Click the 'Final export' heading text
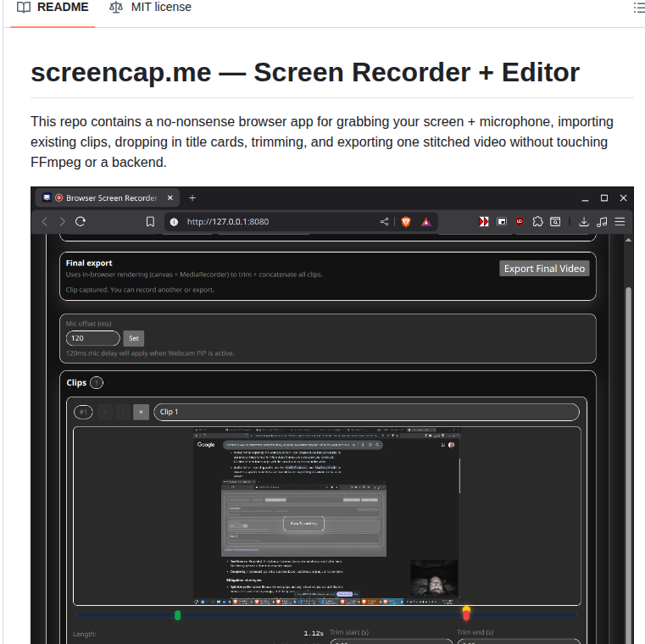Image resolution: width=645 pixels, height=644 pixels. click(89, 264)
